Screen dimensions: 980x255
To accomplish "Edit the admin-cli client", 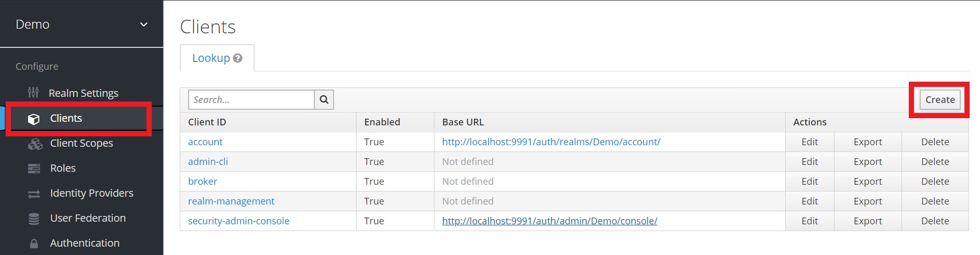I will 810,161.
